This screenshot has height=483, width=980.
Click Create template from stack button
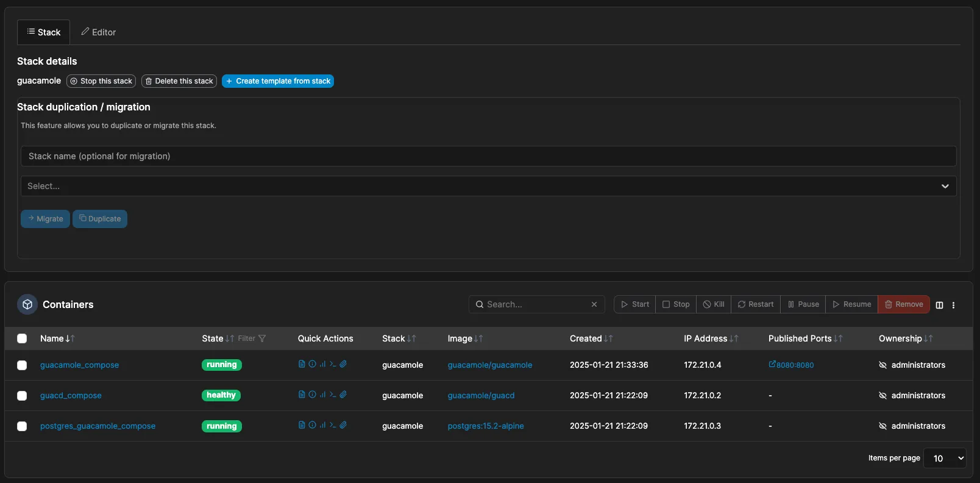click(x=278, y=81)
